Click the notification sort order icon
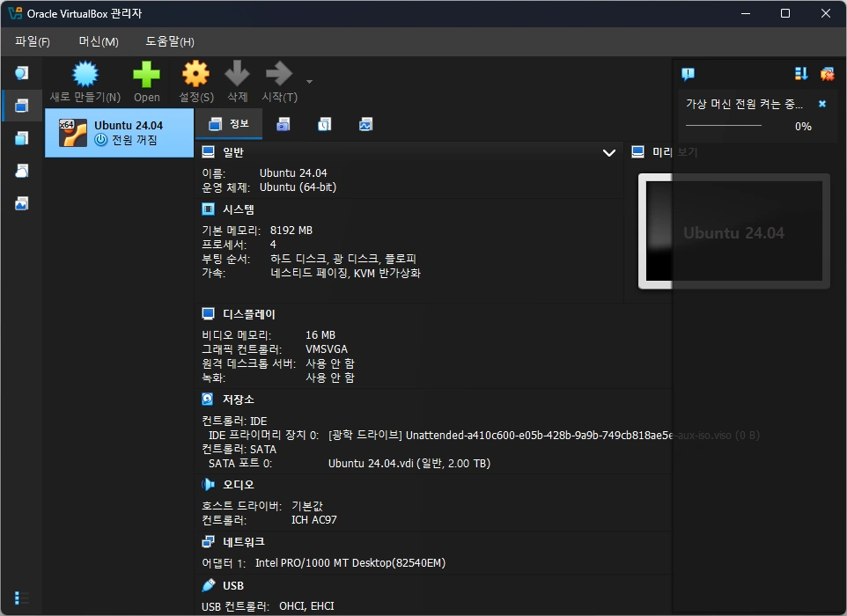The height and width of the screenshot is (616, 847). point(801,73)
